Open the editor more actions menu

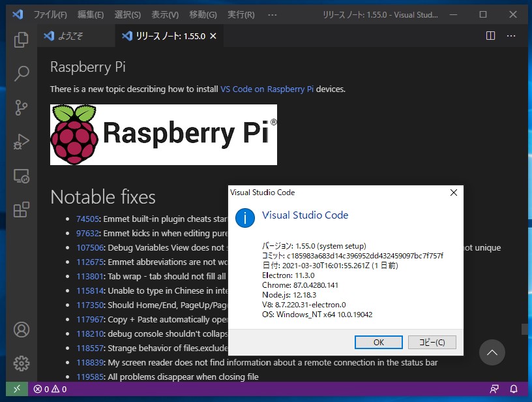coord(510,36)
